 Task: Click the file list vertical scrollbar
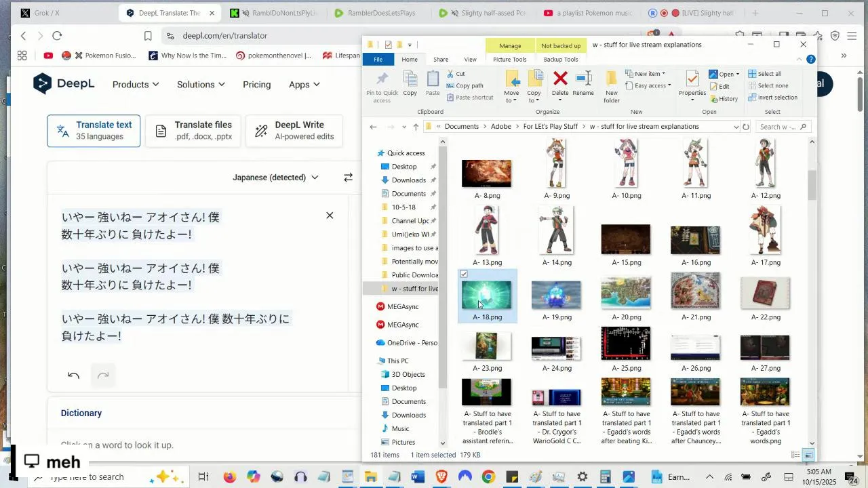click(x=812, y=184)
